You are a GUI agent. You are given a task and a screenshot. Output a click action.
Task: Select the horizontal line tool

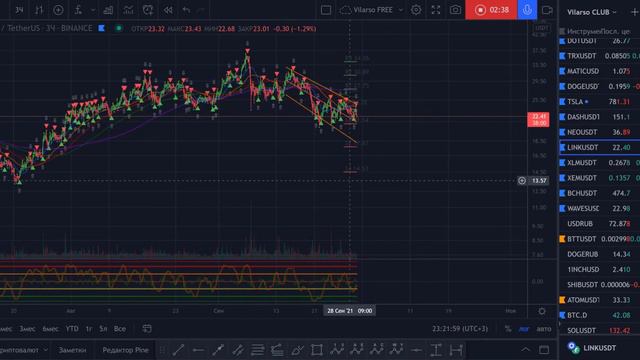[x=198, y=350]
